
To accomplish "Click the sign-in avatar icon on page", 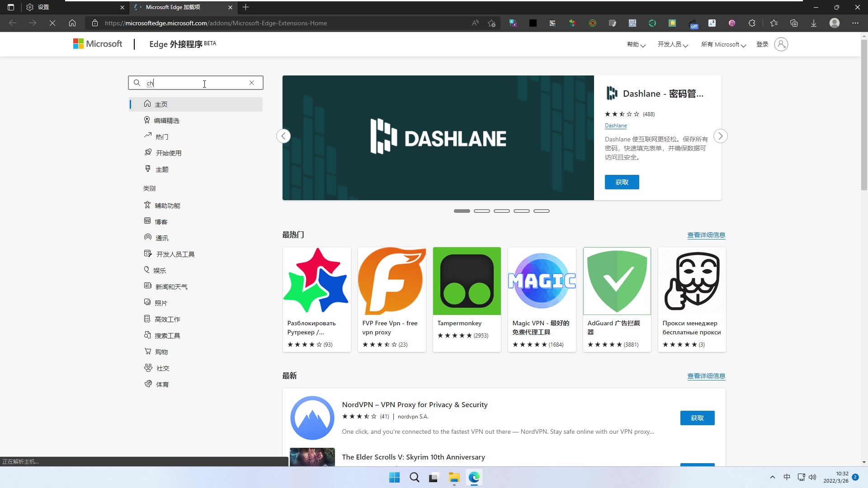I will point(781,44).
